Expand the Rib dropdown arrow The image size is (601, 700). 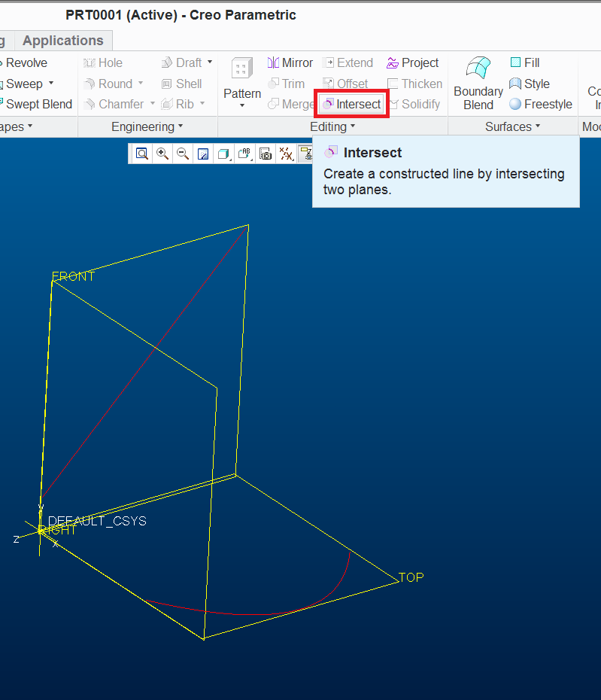tap(202, 104)
